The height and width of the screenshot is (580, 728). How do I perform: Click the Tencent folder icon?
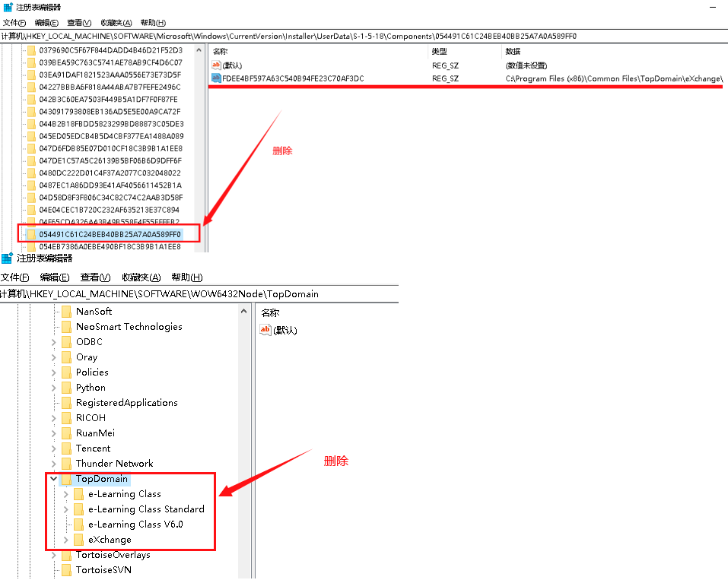pyautogui.click(x=67, y=448)
